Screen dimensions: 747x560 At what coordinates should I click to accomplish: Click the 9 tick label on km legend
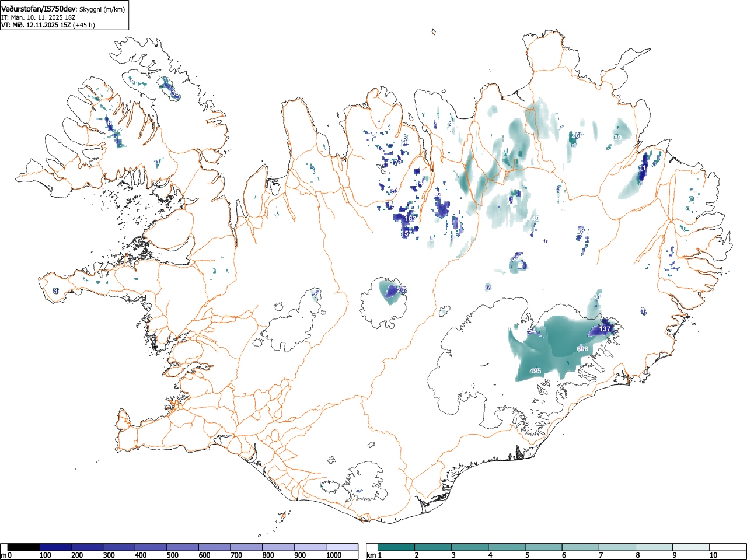pyautogui.click(x=674, y=555)
